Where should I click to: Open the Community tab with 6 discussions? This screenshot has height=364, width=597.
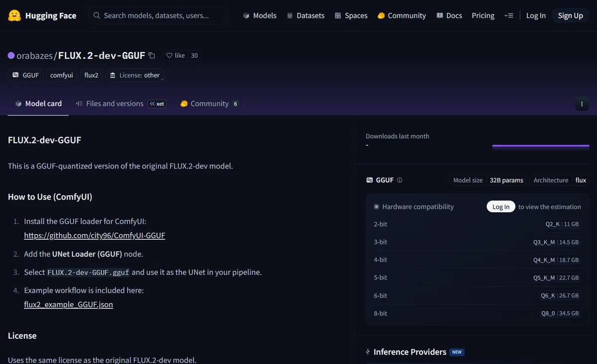209,103
